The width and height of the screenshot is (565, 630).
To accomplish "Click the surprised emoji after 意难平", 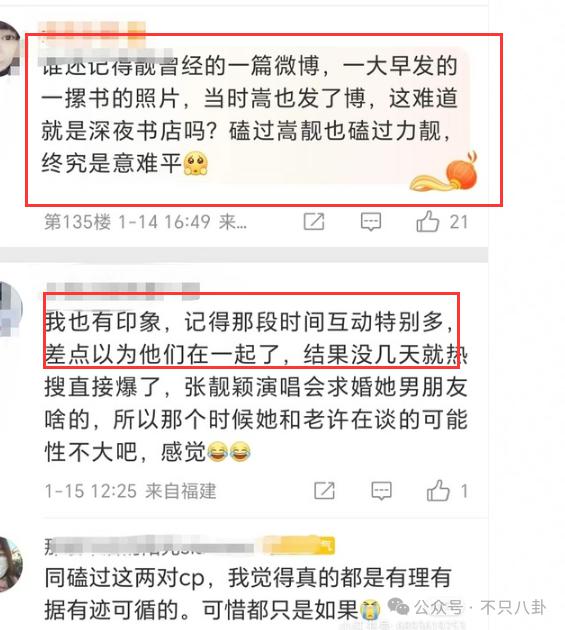I will (196, 164).
